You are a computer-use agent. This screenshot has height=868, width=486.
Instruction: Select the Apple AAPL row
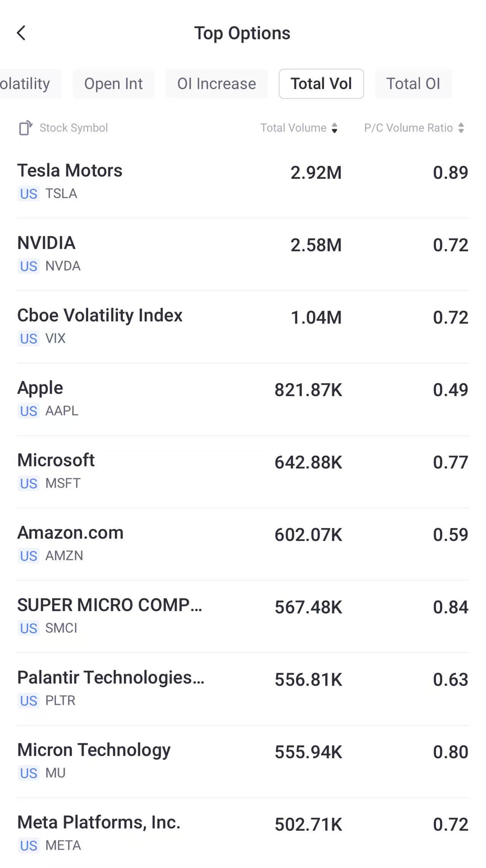tap(242, 399)
